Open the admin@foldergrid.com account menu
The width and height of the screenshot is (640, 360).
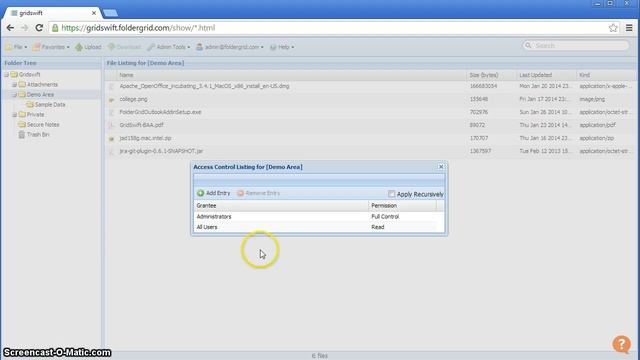[x=229, y=47]
